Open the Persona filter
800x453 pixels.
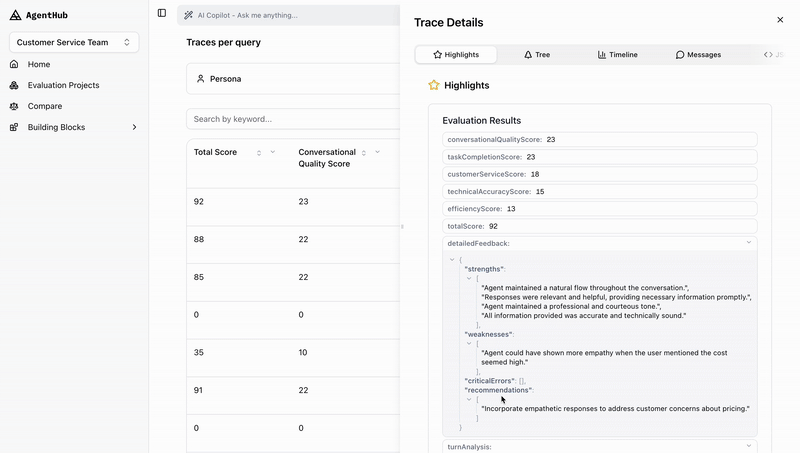pyautogui.click(x=293, y=79)
